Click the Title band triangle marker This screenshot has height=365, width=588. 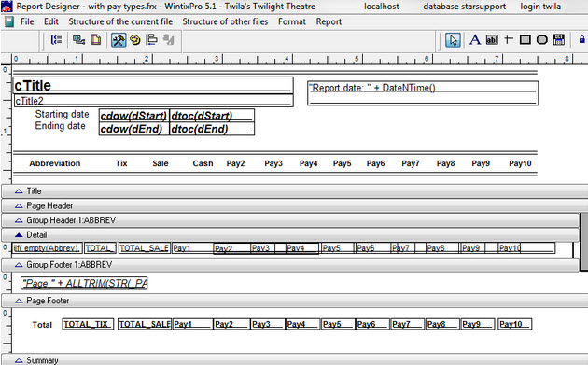tap(19, 191)
